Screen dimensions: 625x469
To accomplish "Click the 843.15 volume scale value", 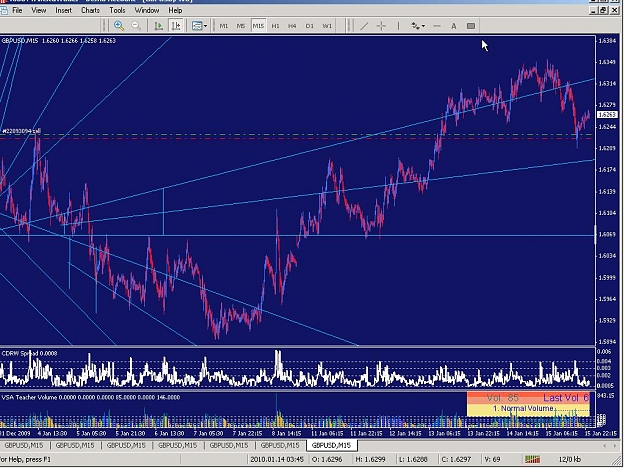I will tap(606, 396).
